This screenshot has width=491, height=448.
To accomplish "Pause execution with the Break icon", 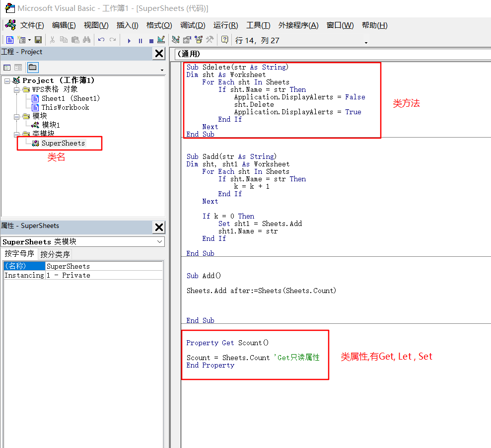I will pos(140,40).
